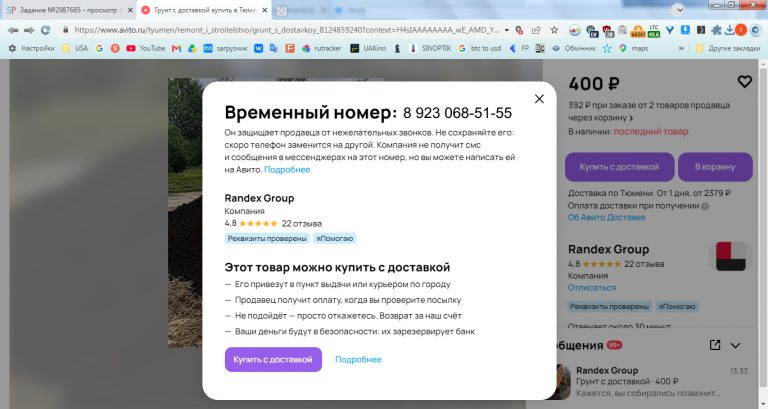The width and height of the screenshot is (768, 409).
Task: Open the загрузчик bookmark
Action: tap(225, 48)
